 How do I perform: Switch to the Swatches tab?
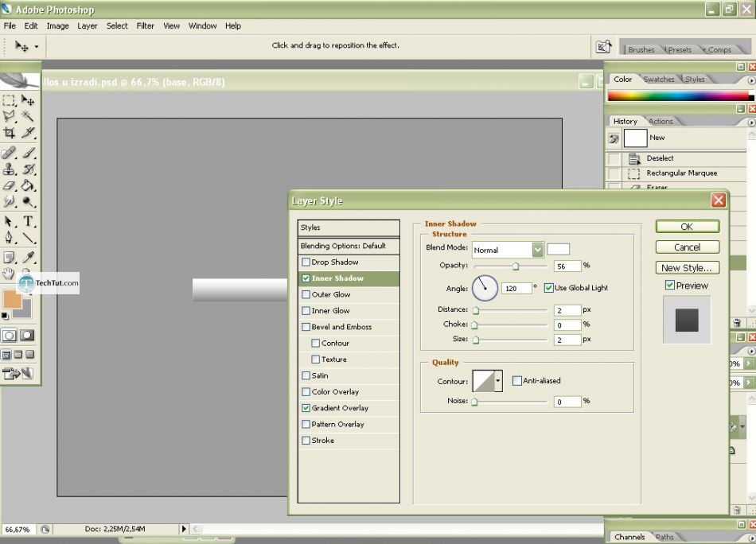[x=659, y=80]
